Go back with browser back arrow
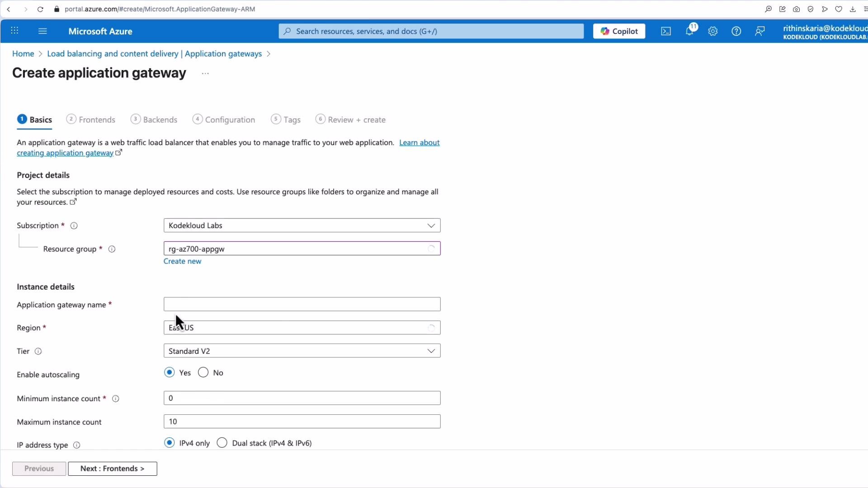 point(9,9)
